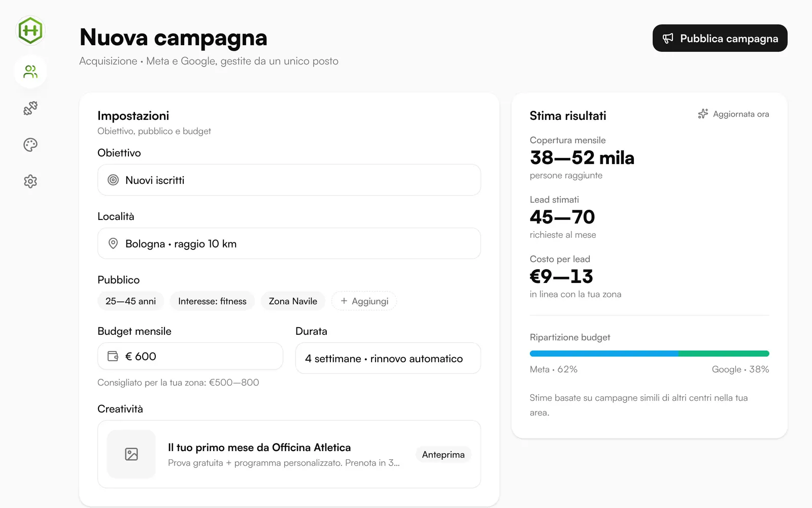Click the Acquisizione subtitle text
812x508 pixels.
(209, 61)
